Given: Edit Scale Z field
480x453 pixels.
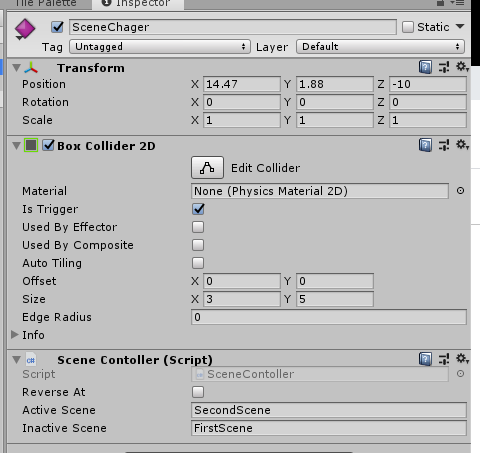Looking at the screenshot, I should coord(428,120).
